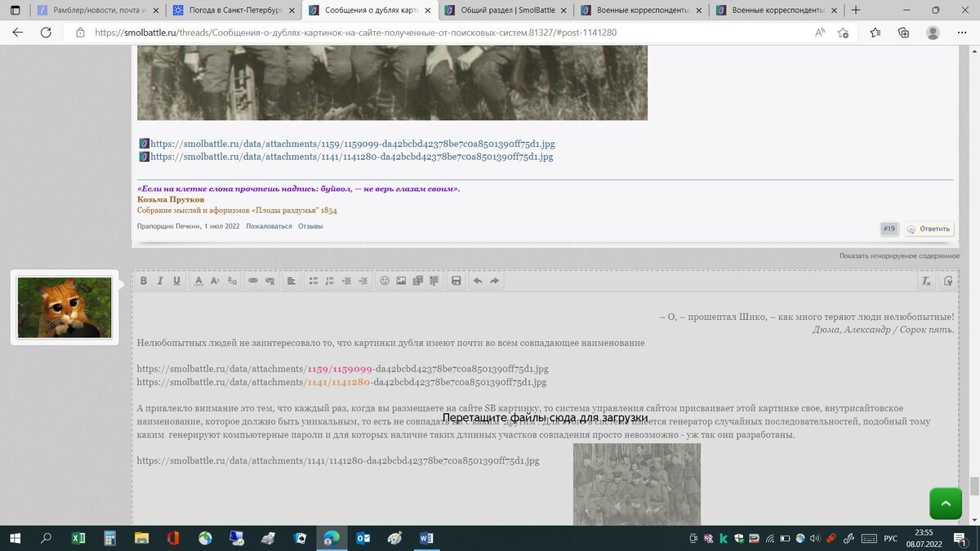
Task: Open the Insert options menu icon
Action: [x=434, y=281]
